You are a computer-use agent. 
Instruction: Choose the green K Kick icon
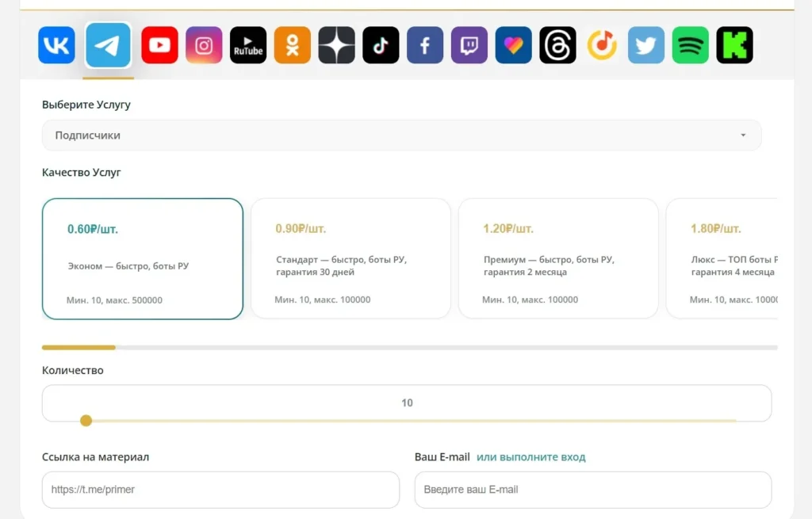[735, 45]
